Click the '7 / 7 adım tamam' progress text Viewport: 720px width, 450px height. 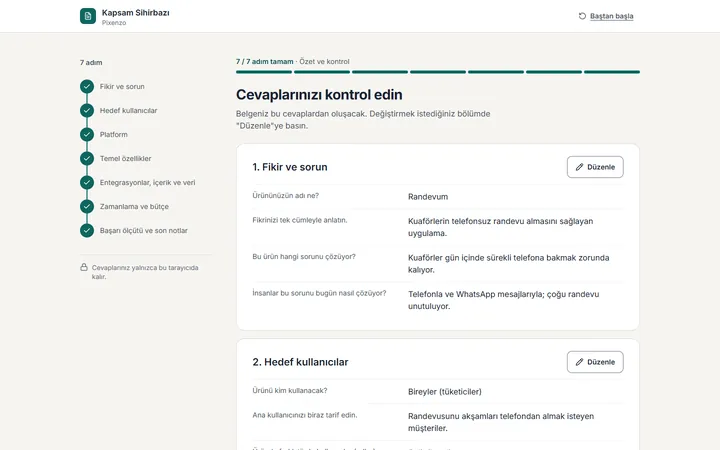tap(264, 62)
